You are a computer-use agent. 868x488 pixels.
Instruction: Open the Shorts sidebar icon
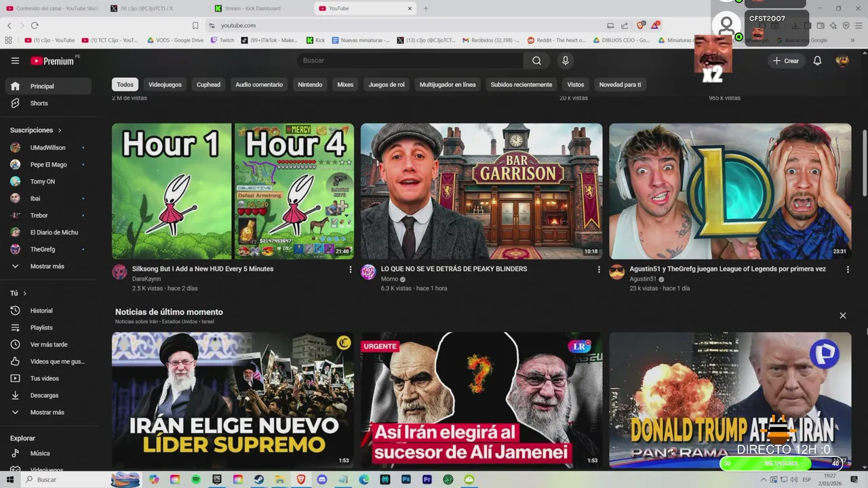tap(15, 103)
